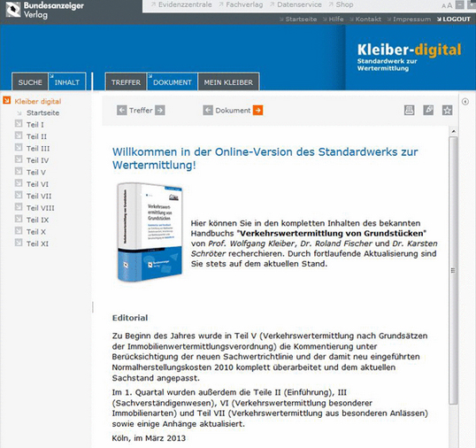The image size is (476, 448).
Task: Open the TREFFER tab
Action: point(126,81)
